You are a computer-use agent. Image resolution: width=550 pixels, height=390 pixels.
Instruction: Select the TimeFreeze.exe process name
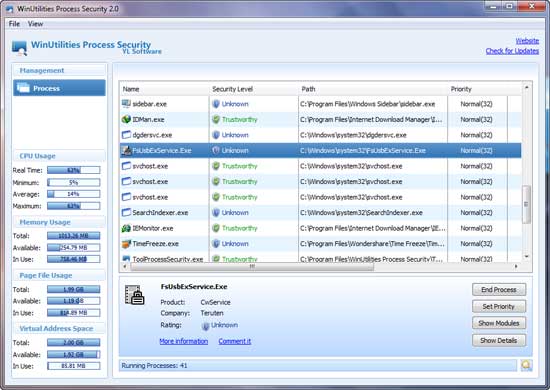155,243
